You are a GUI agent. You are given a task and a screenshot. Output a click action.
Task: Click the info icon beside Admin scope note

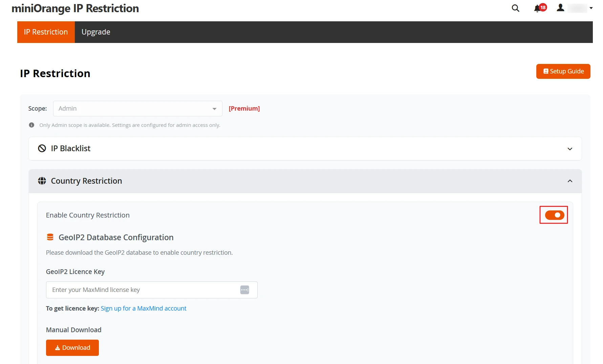[x=31, y=125]
